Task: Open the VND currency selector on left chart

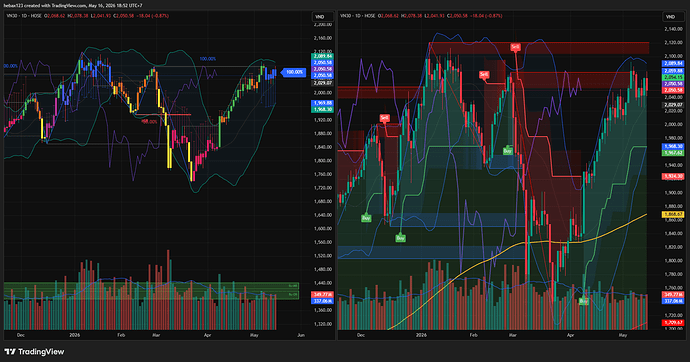Action: [323, 17]
